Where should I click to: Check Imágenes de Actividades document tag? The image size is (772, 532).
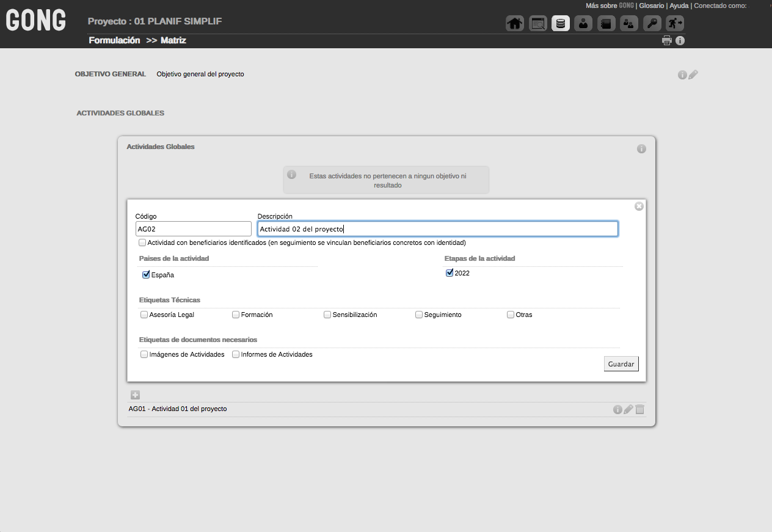pos(144,354)
